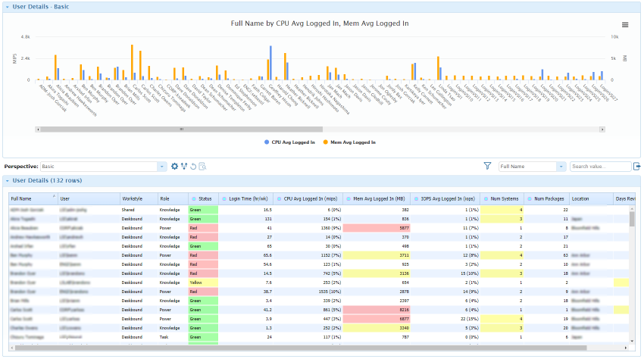Select IOPS cell 15 (10%)
Viewport: 644px width, 359px height.
tap(445, 273)
